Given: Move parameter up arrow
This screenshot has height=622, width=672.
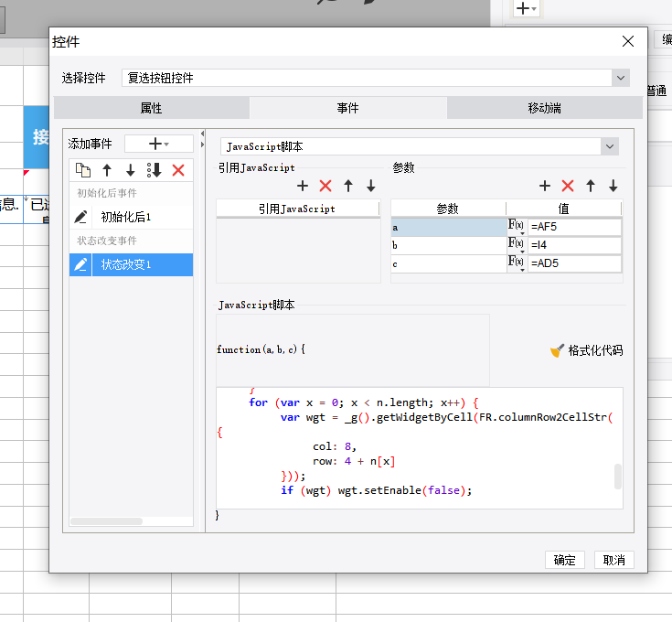Looking at the screenshot, I should click(x=591, y=186).
